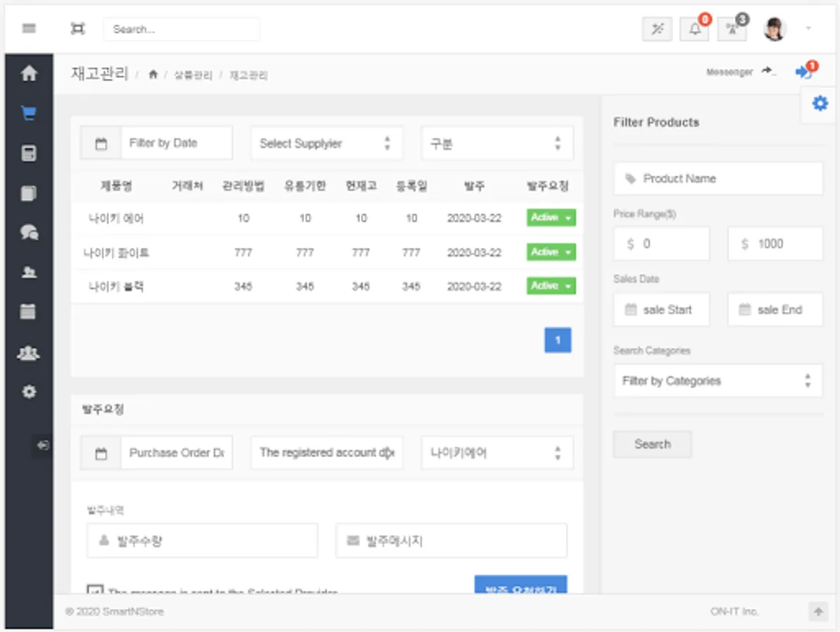Click calendar icon beside Purchase Order Date
The image size is (840, 632).
(x=101, y=453)
